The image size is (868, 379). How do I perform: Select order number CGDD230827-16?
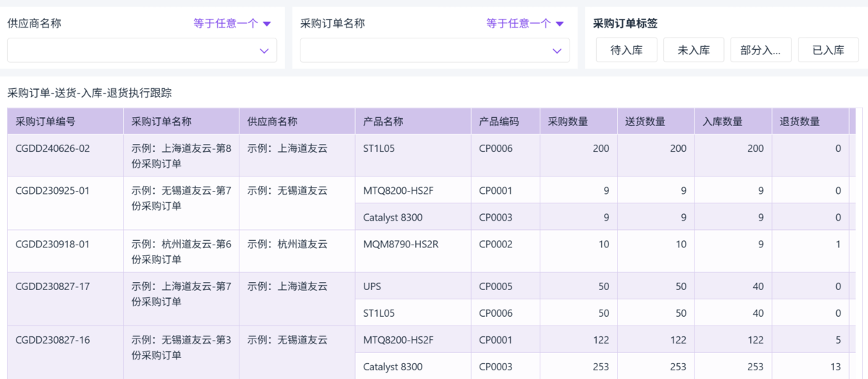53,339
